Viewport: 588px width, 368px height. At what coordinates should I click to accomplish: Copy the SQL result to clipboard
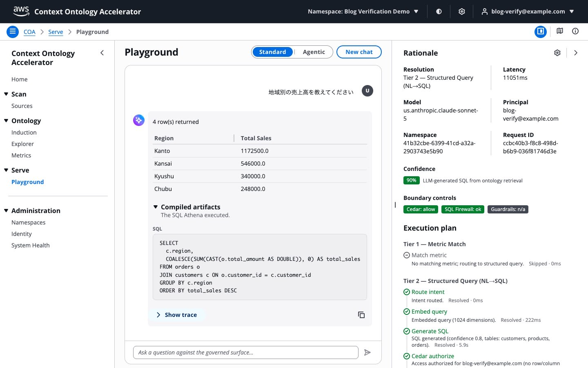[361, 315]
